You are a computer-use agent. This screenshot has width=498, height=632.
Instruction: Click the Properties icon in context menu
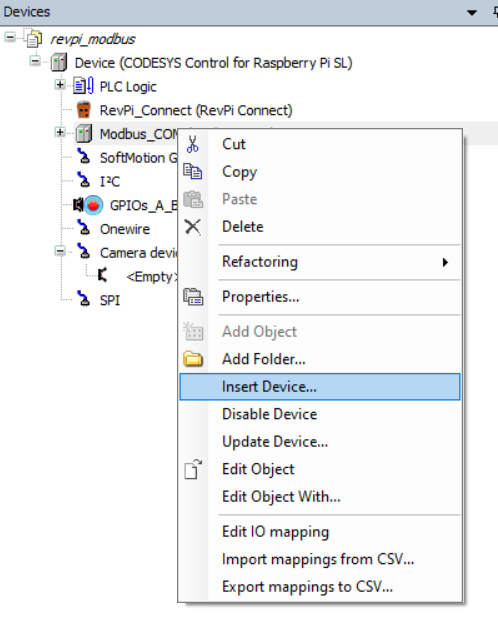(193, 297)
